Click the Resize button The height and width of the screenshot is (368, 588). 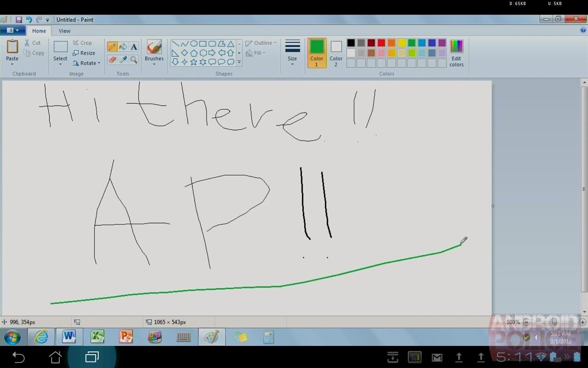[85, 53]
